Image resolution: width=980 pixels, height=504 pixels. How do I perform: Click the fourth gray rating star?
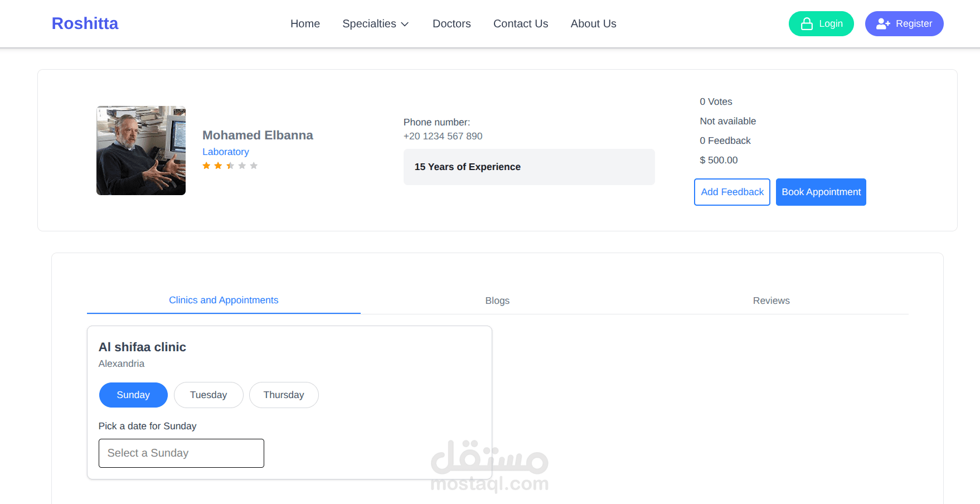(242, 166)
